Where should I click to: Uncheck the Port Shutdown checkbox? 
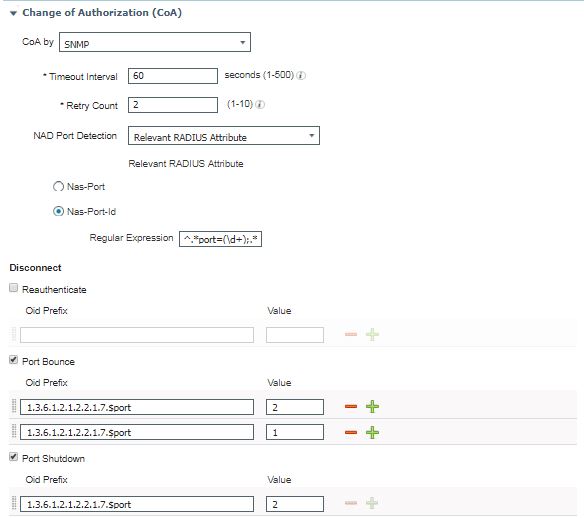pyautogui.click(x=13, y=457)
